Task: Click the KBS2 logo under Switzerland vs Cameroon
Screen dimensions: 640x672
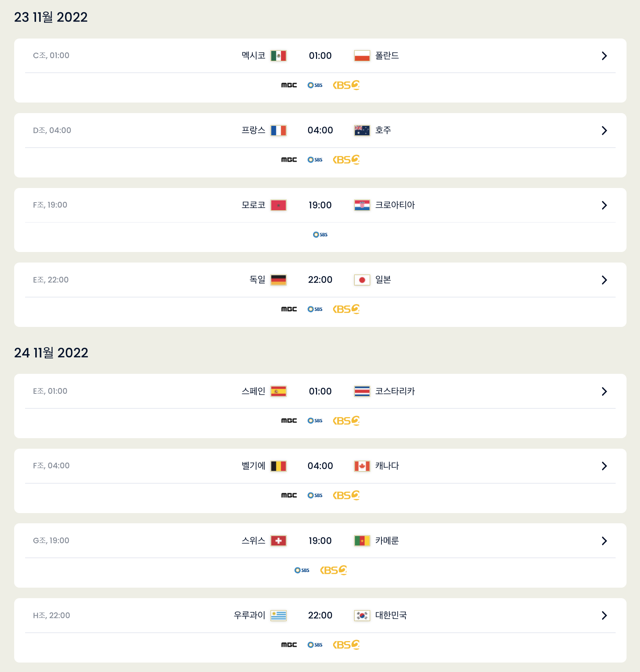Action: 333,570
